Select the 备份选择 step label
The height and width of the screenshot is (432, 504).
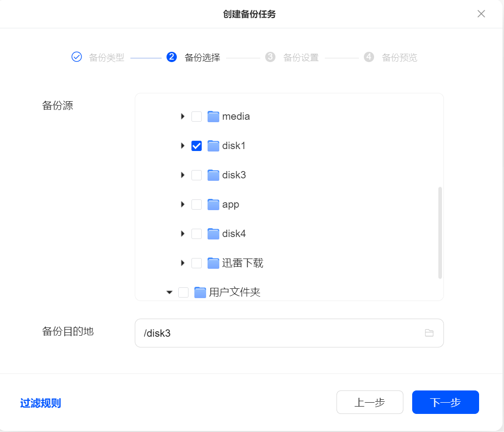pyautogui.click(x=202, y=58)
